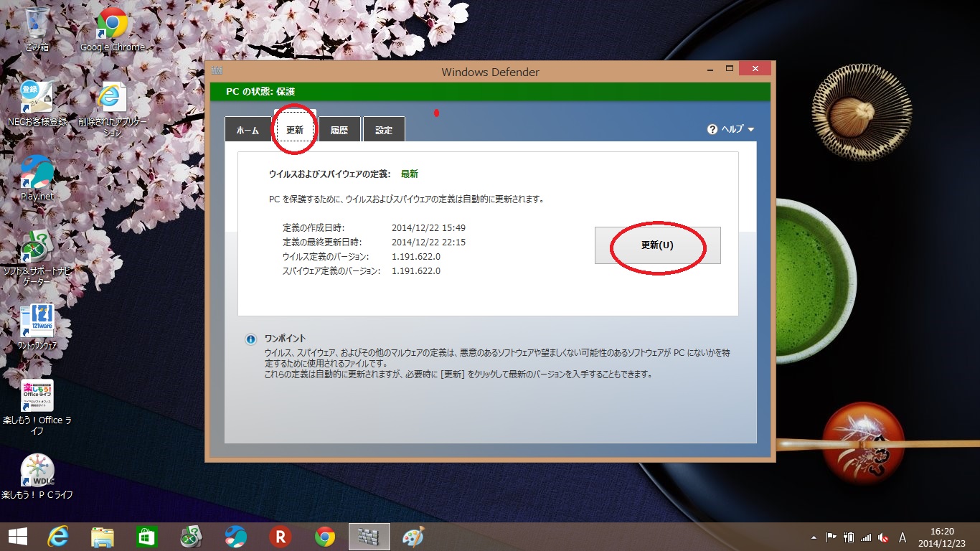The image size is (980, 551).
Task: Select the ソフト&サポートナビゲーター desktop icon
Action: [x=37, y=258]
